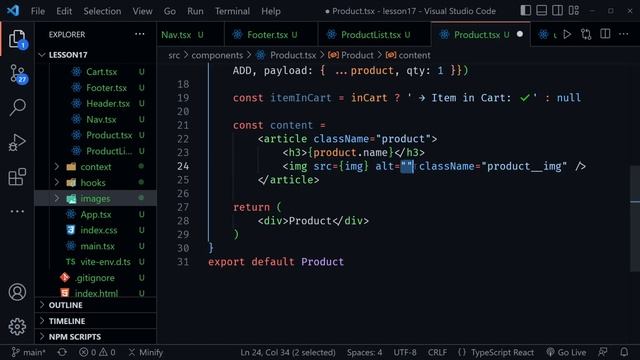Show additional activity bar views ellipsis
Image resolution: width=640 pixels, height=360 pixels.
coord(17,211)
